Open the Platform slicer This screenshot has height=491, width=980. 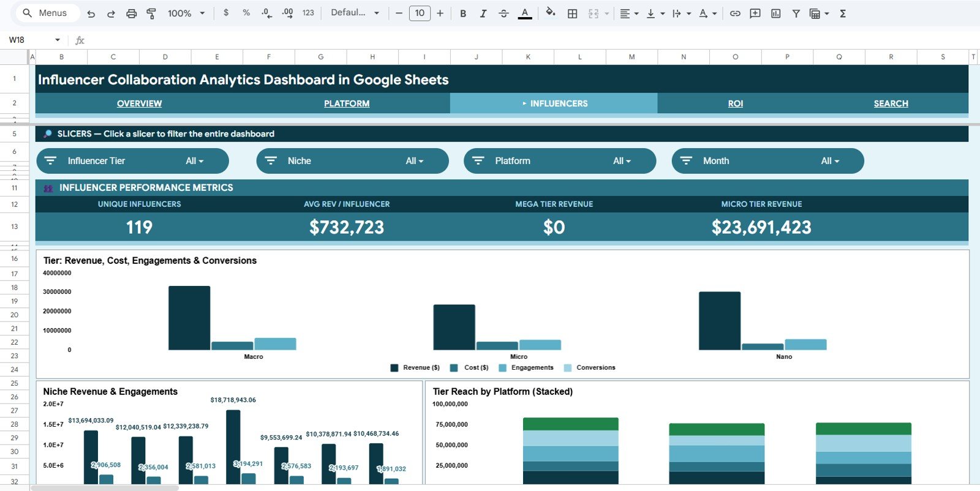point(560,161)
